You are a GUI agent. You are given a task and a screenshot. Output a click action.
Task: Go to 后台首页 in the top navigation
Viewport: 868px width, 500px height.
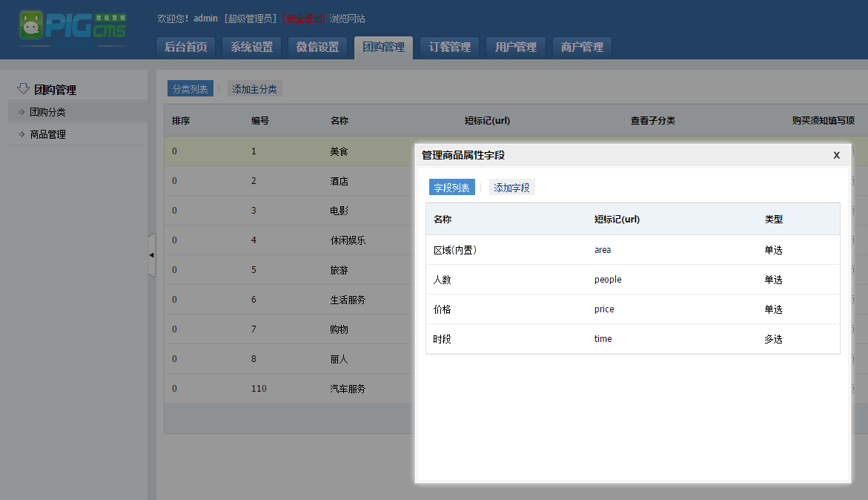[185, 47]
